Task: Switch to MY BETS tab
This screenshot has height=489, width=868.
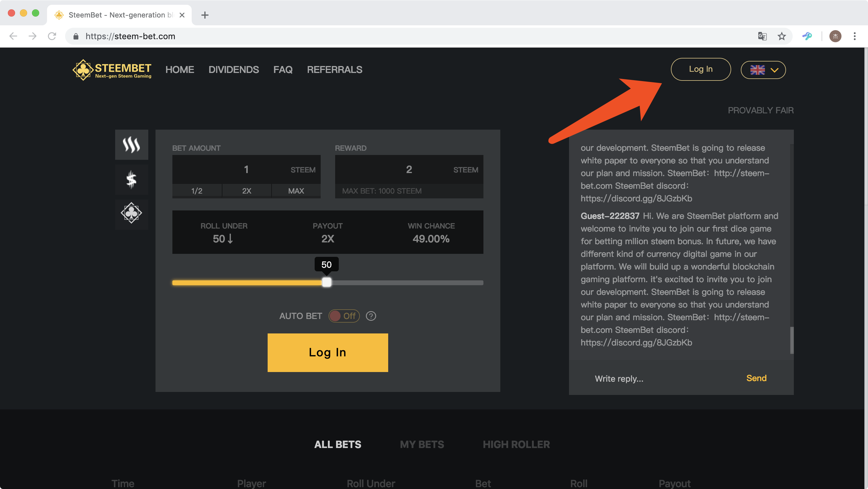Action: tap(422, 444)
